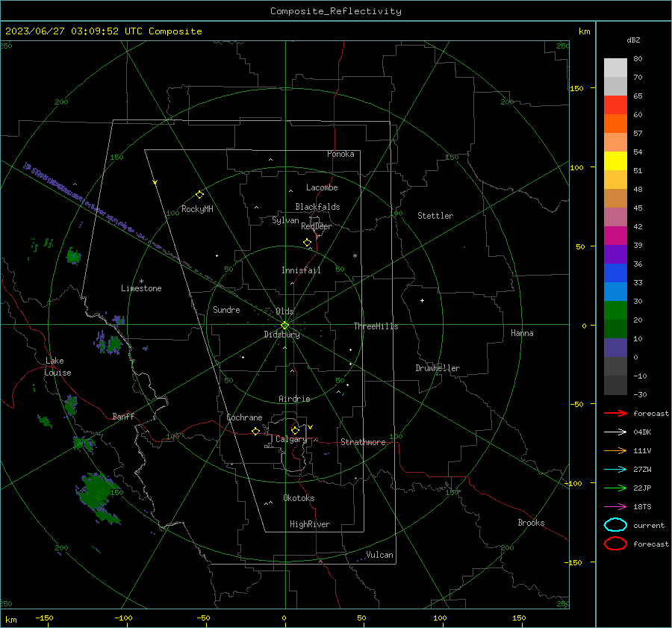This screenshot has width=672, height=628.
Task: Click the Okotoks label
Action: [x=299, y=498]
